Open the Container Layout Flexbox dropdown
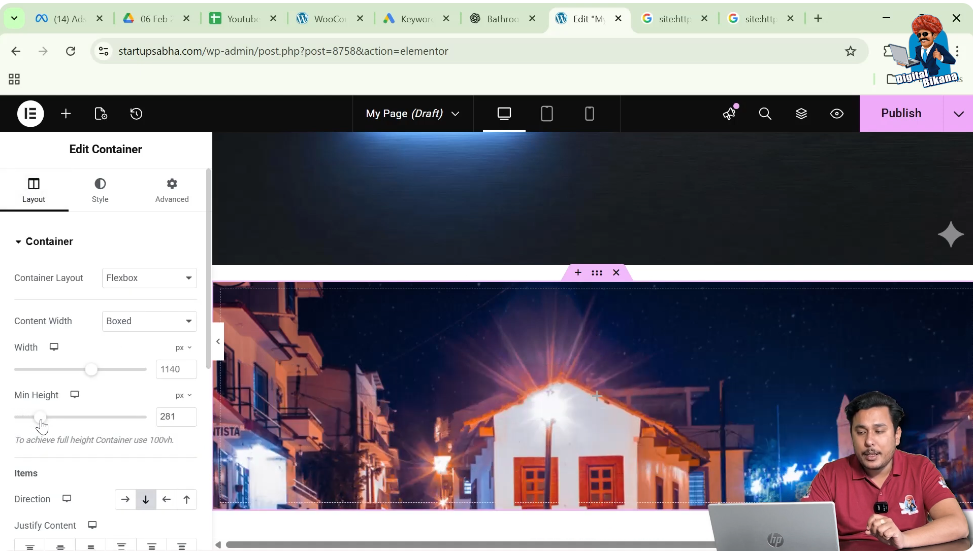 click(149, 278)
